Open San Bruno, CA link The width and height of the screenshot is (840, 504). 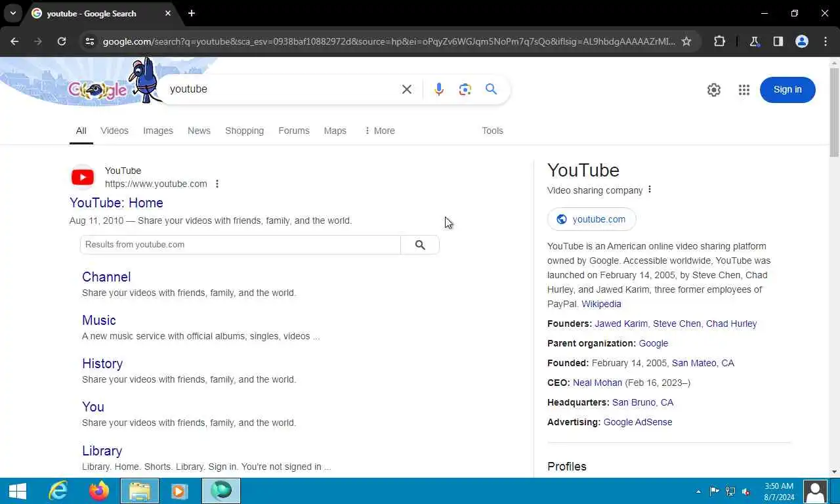click(642, 402)
